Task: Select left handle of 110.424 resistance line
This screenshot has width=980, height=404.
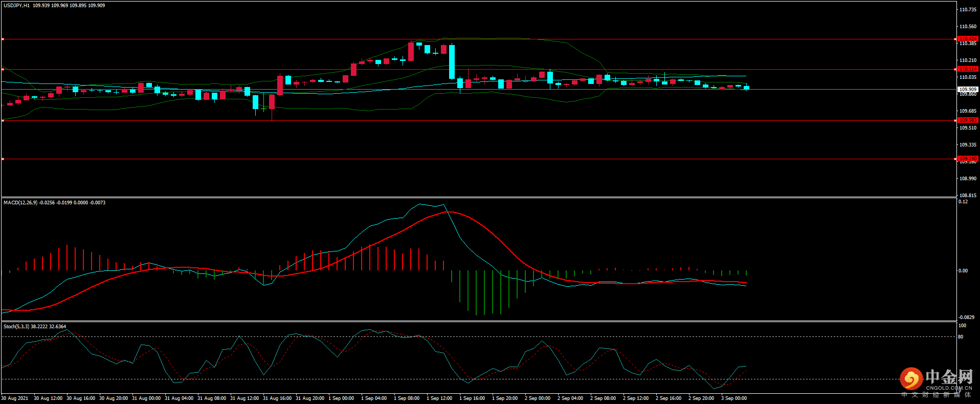Action: 3,39
